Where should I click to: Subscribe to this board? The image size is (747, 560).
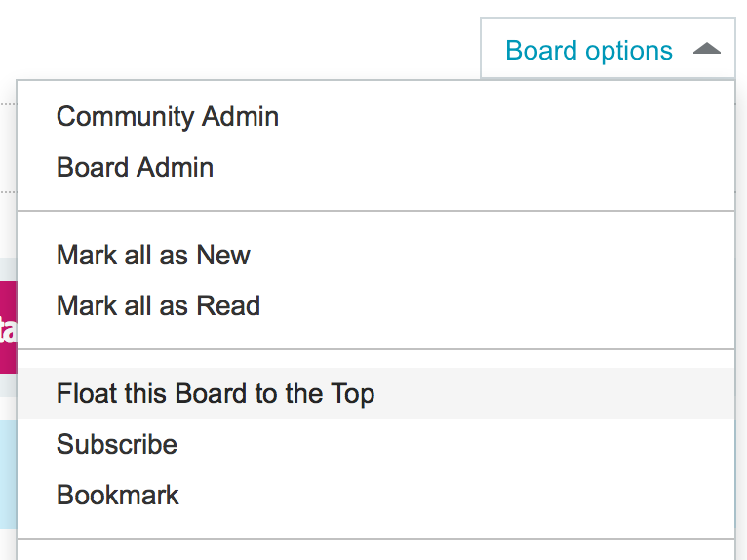(117, 445)
